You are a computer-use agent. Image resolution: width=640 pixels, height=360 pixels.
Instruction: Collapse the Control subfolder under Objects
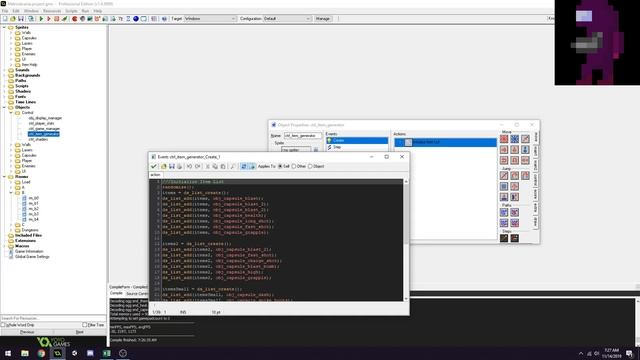coord(11,113)
